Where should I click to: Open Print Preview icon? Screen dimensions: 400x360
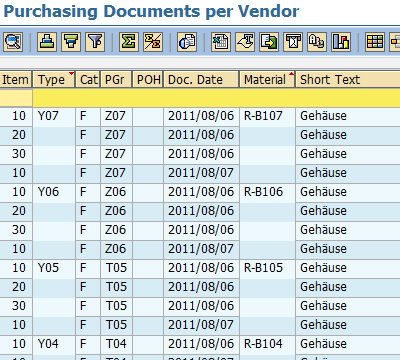pos(187,42)
